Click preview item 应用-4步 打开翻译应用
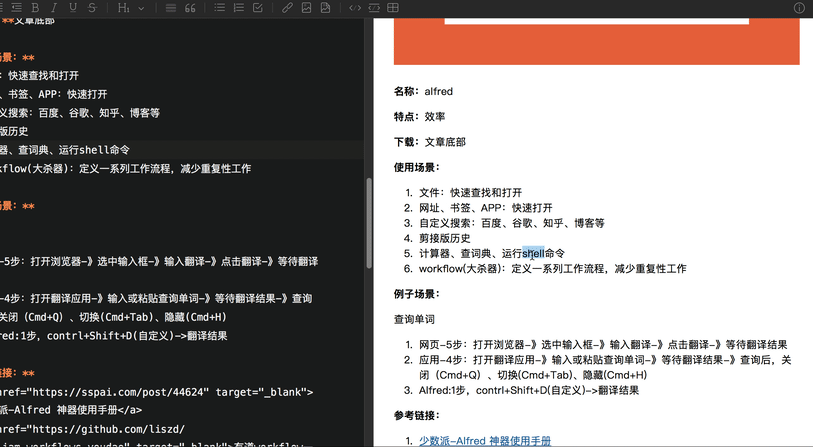 coord(605,367)
